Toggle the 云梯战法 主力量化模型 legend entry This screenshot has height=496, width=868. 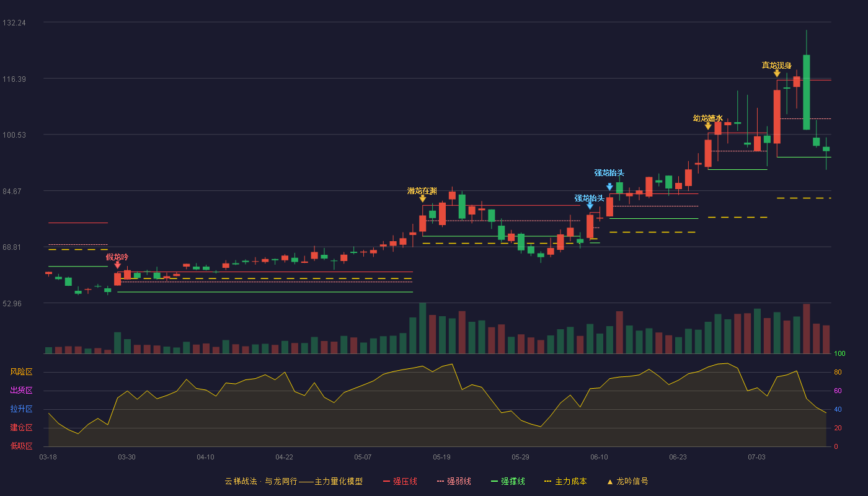(293, 481)
